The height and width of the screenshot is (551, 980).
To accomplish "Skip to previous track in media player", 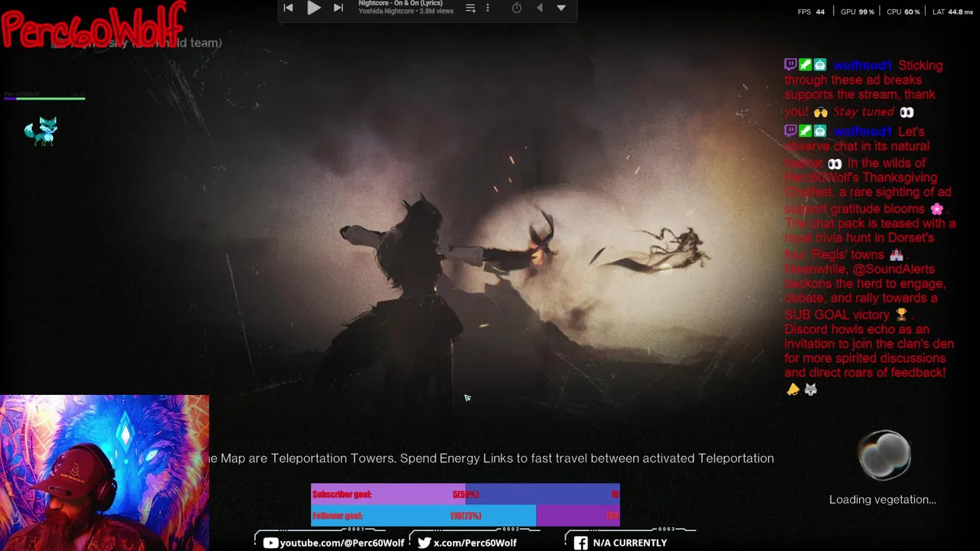I will [x=288, y=8].
